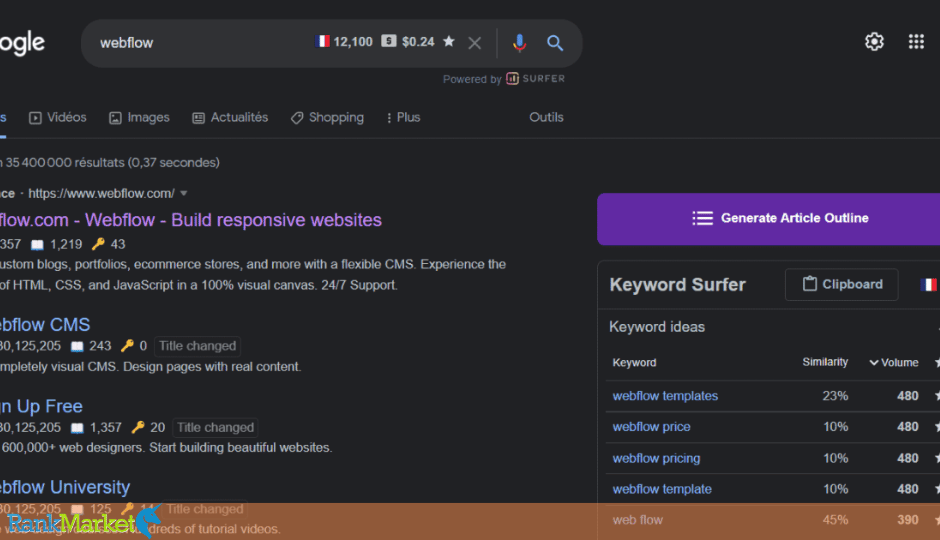This screenshot has width=940, height=540.
Task: Click the words icon beside 1,357
Action: [x=77, y=428]
